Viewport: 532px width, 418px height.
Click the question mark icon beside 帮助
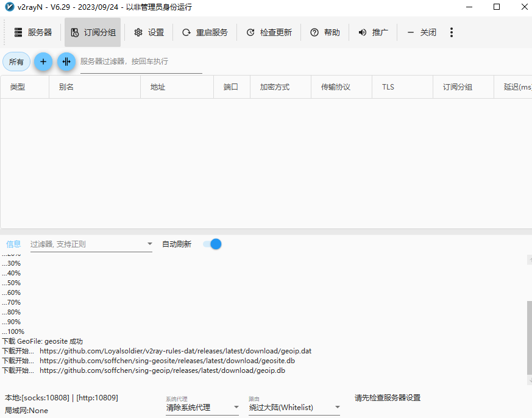(x=314, y=32)
